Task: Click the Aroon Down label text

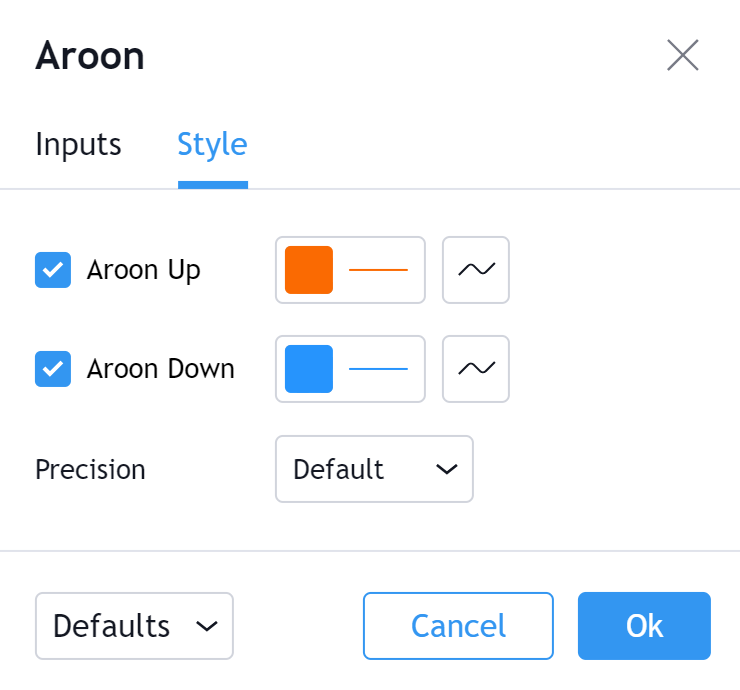Action: pos(160,369)
